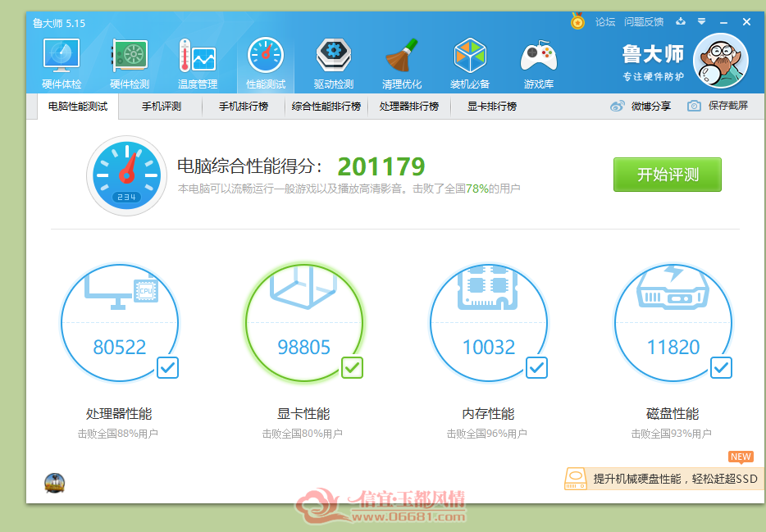Viewport: 766px width, 532px height.
Task: Click the 微博分享 text link
Action: pyautogui.click(x=650, y=106)
